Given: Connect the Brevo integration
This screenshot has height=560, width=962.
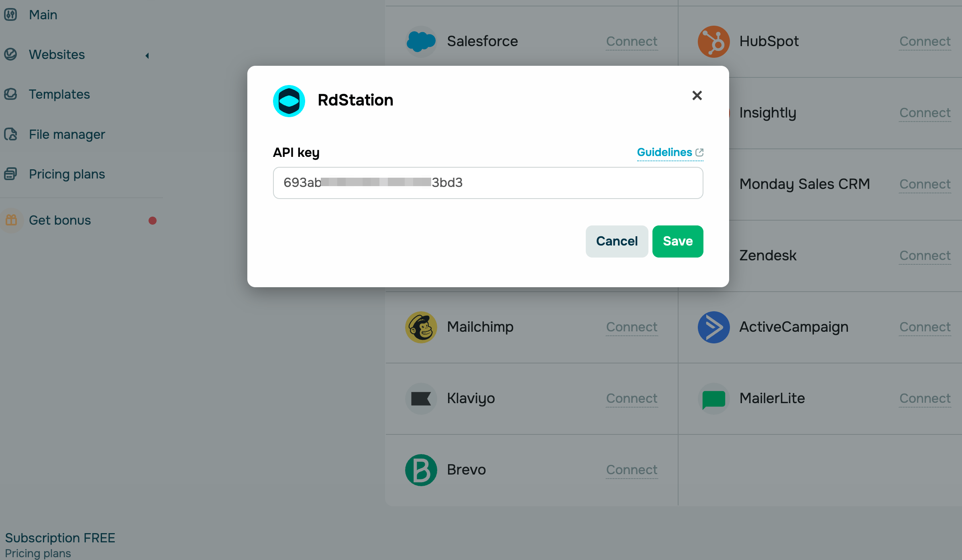Looking at the screenshot, I should (632, 470).
